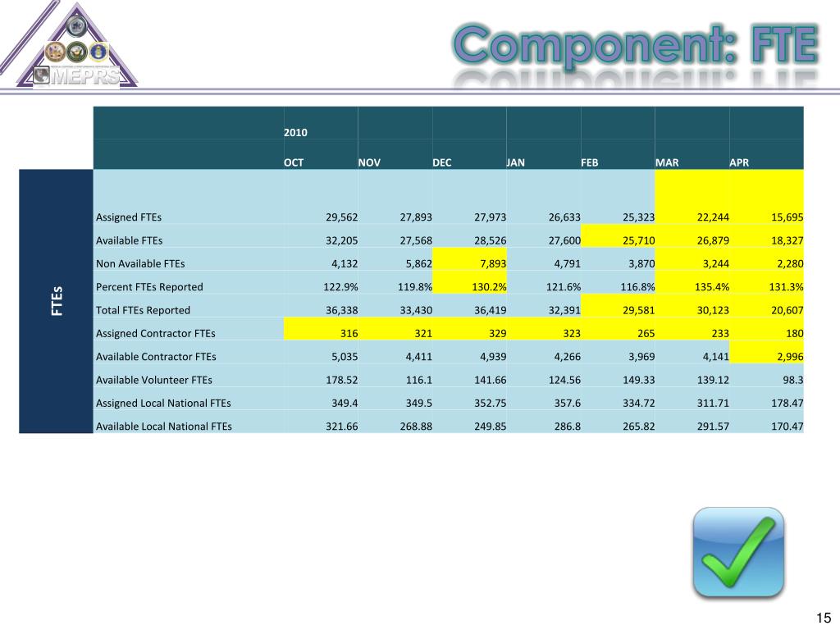Click the cell value 122.9%
The image size is (840, 630).
click(x=340, y=286)
